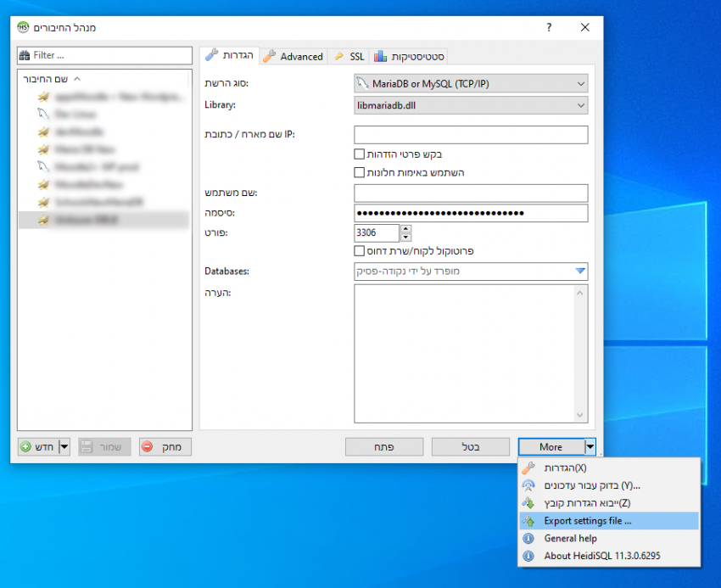The width and height of the screenshot is (721, 588).
Task: Click the More button
Action: click(x=551, y=447)
